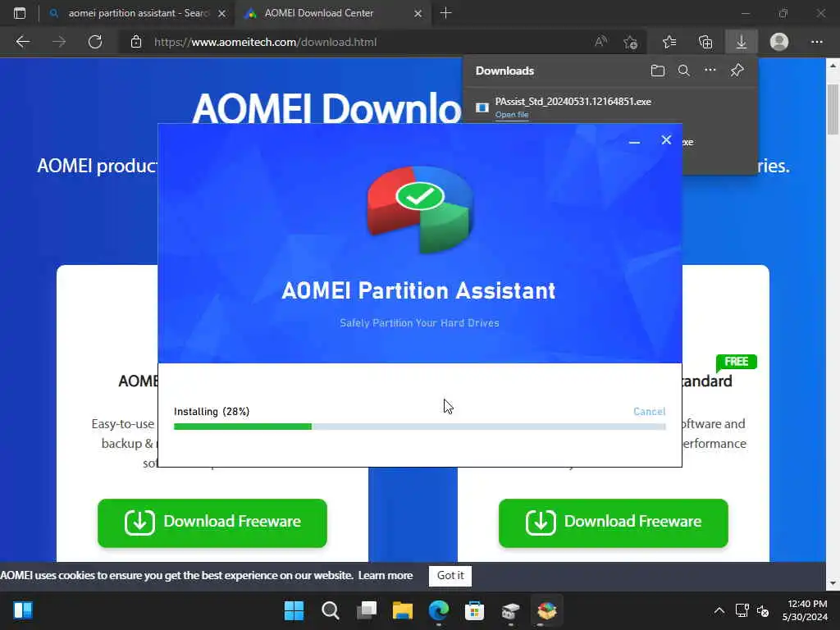
Task: Close the aomei partition assistant search tab
Action: 221,13
